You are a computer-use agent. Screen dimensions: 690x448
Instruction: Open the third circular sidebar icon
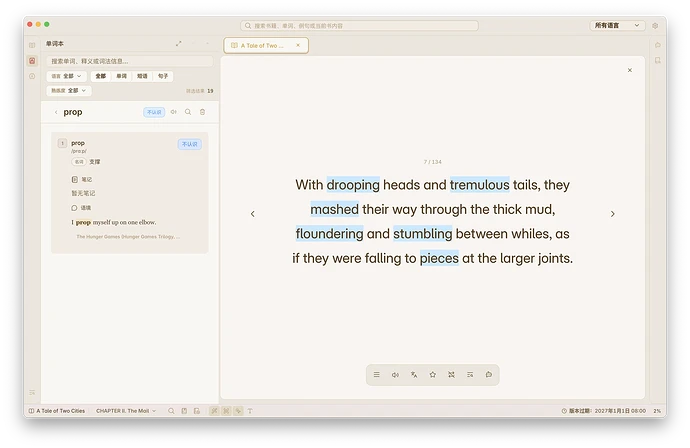tap(32, 76)
